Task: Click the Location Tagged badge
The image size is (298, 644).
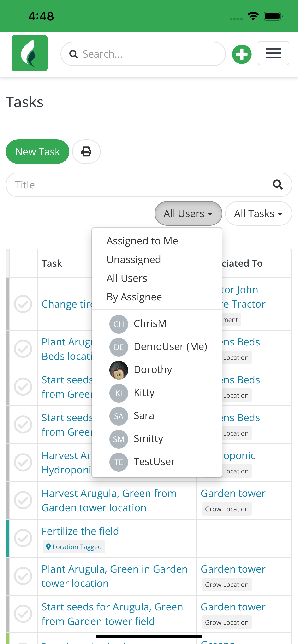Action: pos(74,547)
